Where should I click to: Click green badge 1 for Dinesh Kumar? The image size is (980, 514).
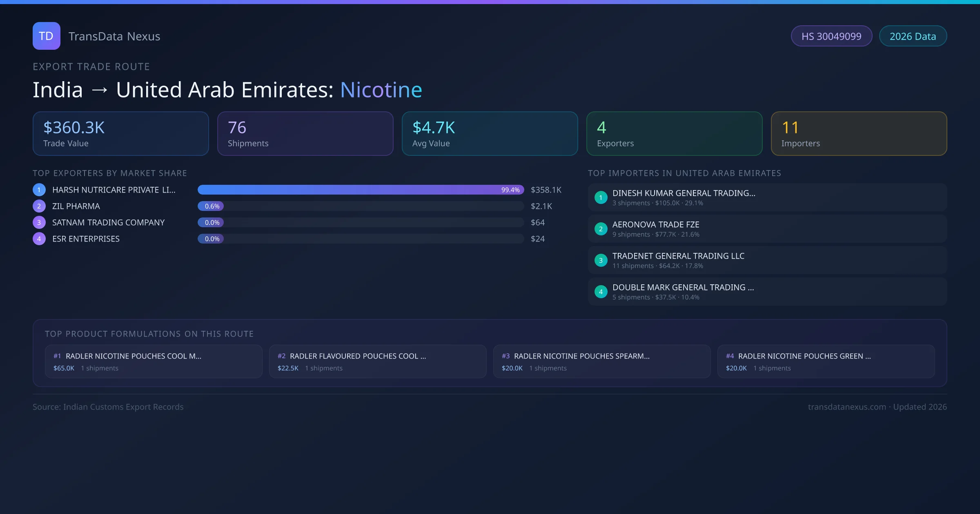click(601, 197)
